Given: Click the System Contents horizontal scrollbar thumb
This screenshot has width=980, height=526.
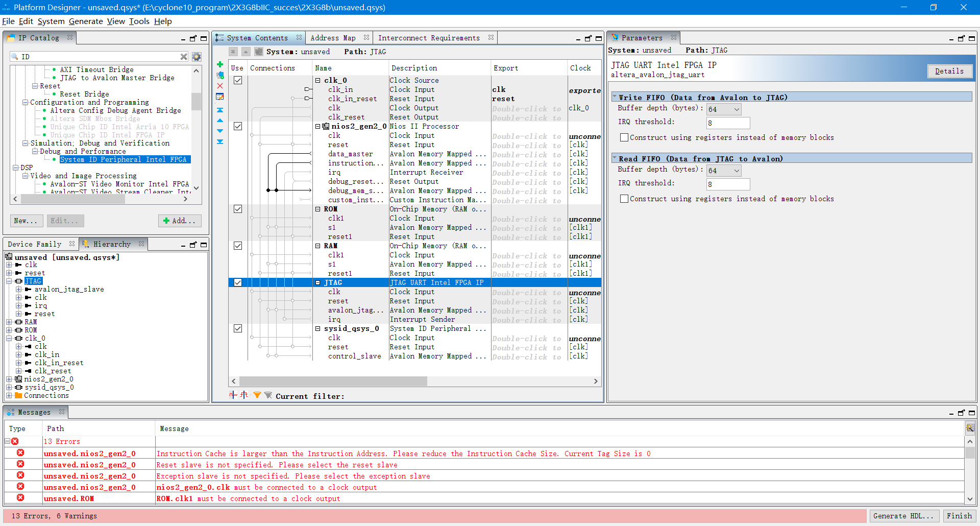Looking at the screenshot, I should pyautogui.click(x=333, y=381).
